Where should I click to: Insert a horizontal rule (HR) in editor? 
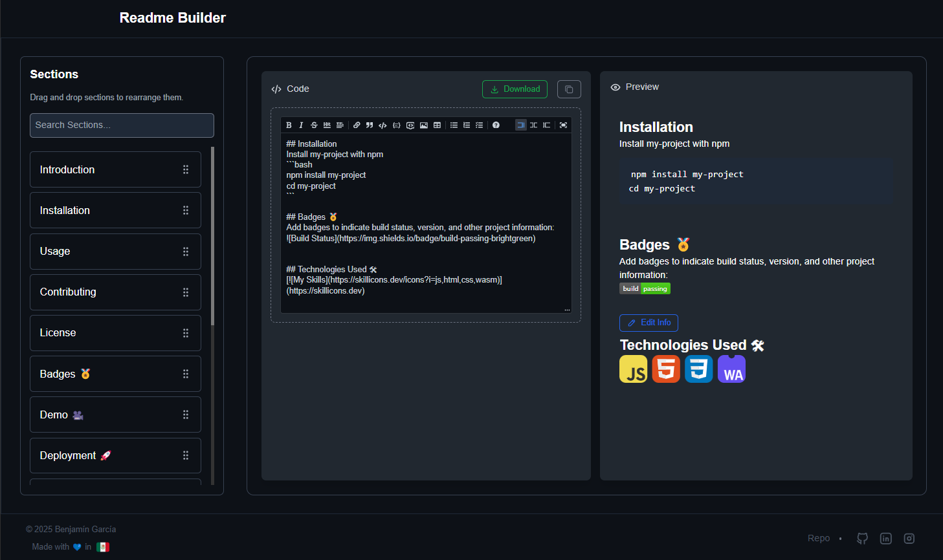pos(327,125)
